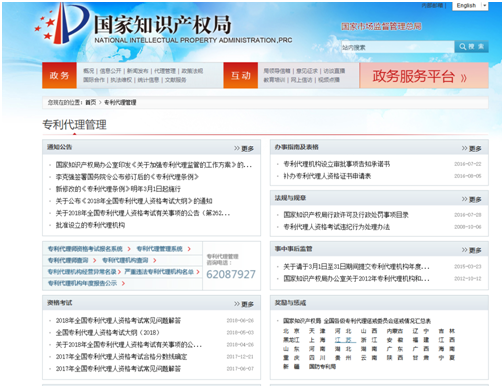Expand 更多 in the 通知公告 panel
The image size is (504, 388).
(x=244, y=148)
